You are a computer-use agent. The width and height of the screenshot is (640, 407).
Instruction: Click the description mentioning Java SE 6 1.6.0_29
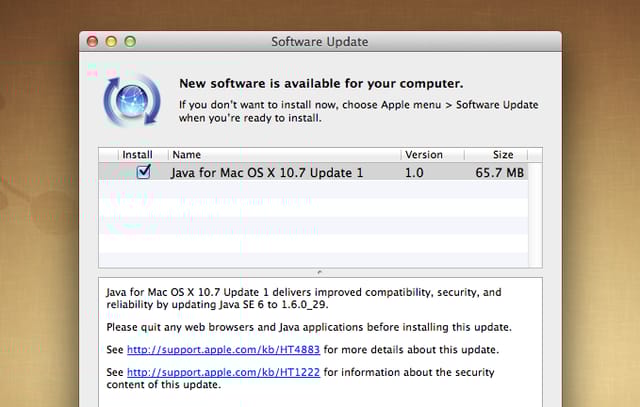(x=304, y=298)
